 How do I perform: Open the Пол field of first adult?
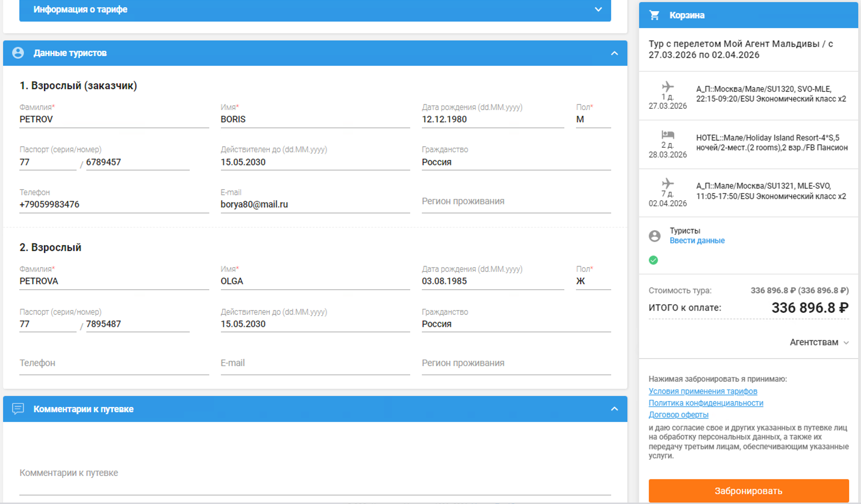593,120
